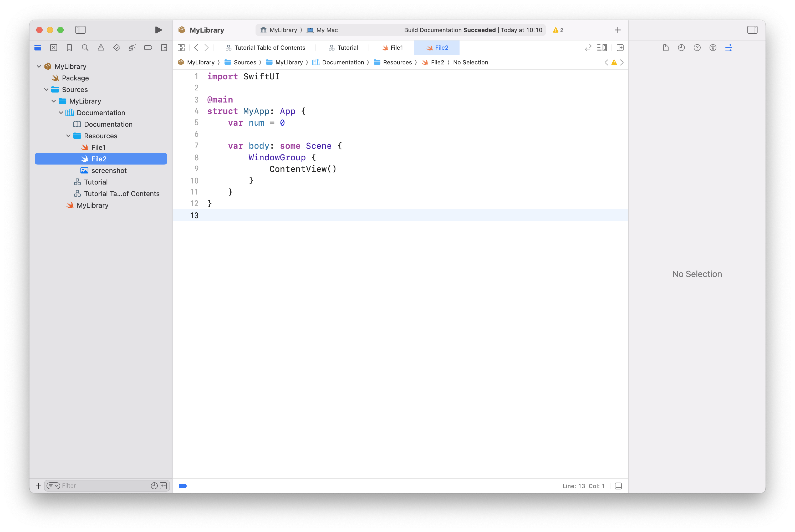Open the Test navigator diamond icon
Image resolution: width=795 pixels, height=532 pixels.
117,48
